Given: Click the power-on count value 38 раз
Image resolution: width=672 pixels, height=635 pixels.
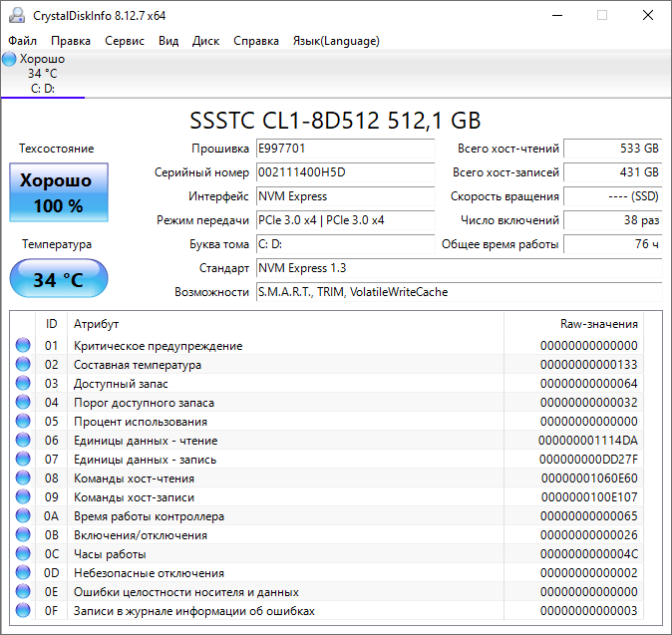Looking at the screenshot, I should tap(613, 220).
